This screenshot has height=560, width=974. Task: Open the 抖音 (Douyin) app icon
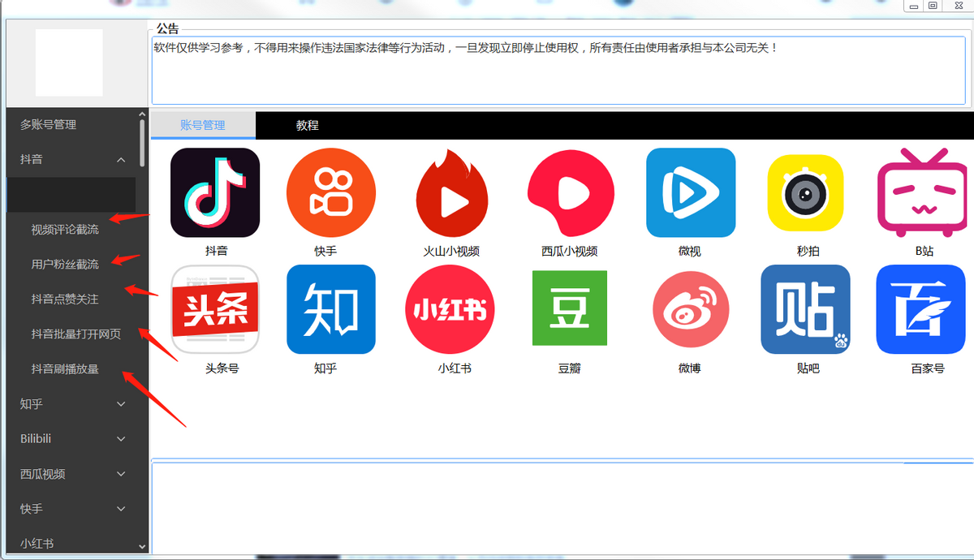[215, 192]
